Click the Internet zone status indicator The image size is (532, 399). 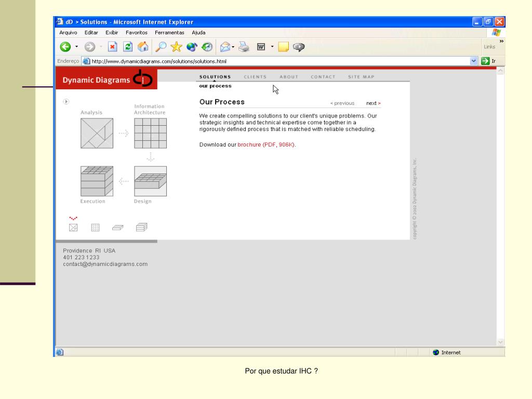click(x=446, y=353)
